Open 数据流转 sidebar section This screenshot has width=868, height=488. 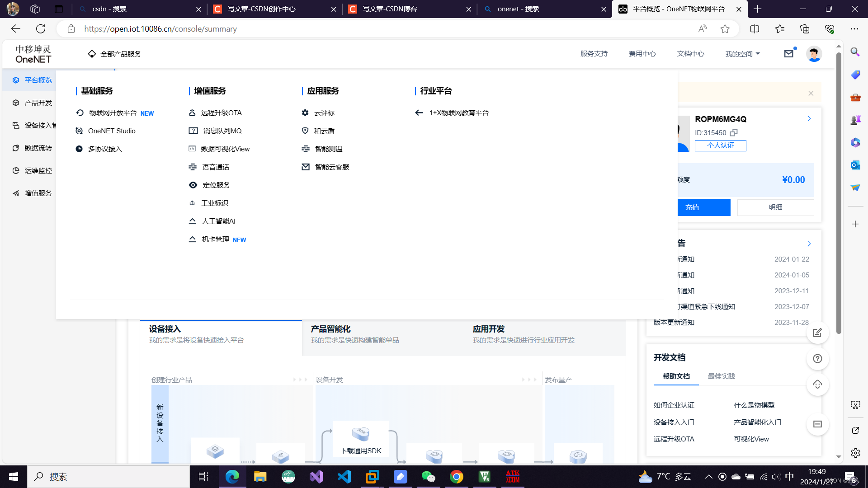(x=38, y=148)
